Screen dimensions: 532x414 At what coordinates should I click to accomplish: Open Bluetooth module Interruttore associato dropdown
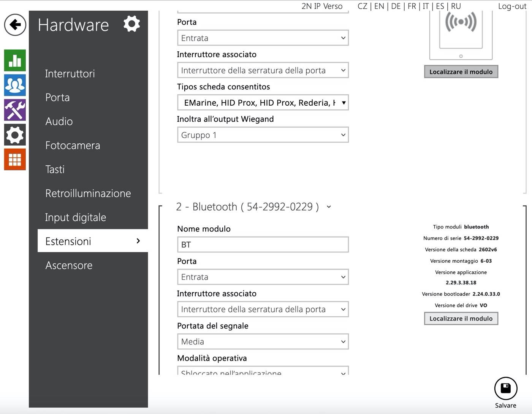click(263, 309)
